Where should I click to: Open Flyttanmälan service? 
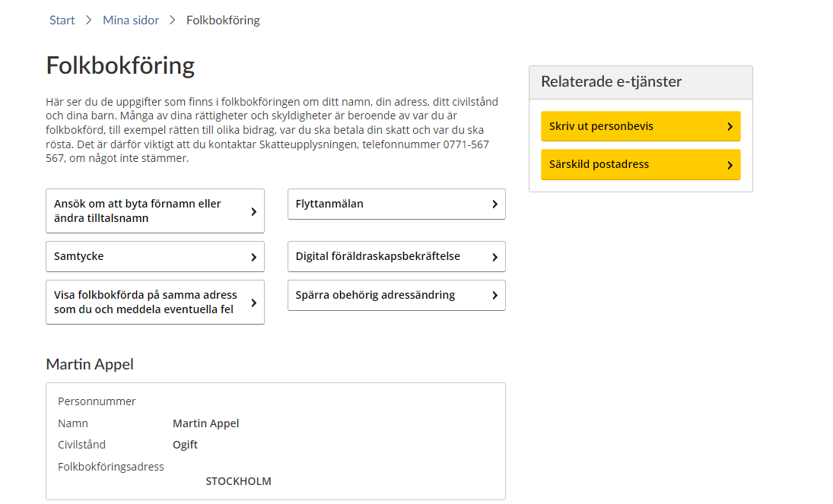click(x=396, y=204)
